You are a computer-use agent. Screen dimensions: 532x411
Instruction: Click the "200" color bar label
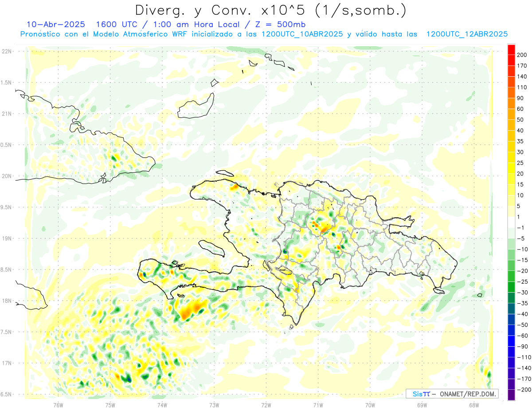tap(522, 55)
